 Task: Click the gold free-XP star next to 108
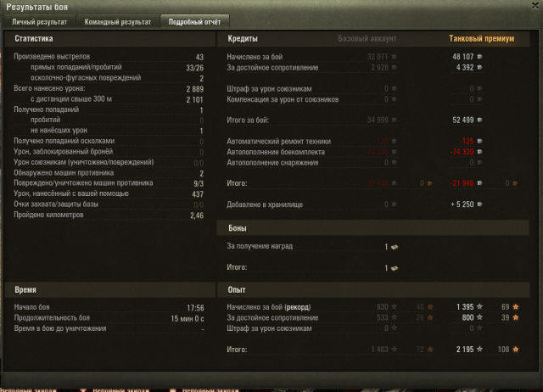[516, 350]
